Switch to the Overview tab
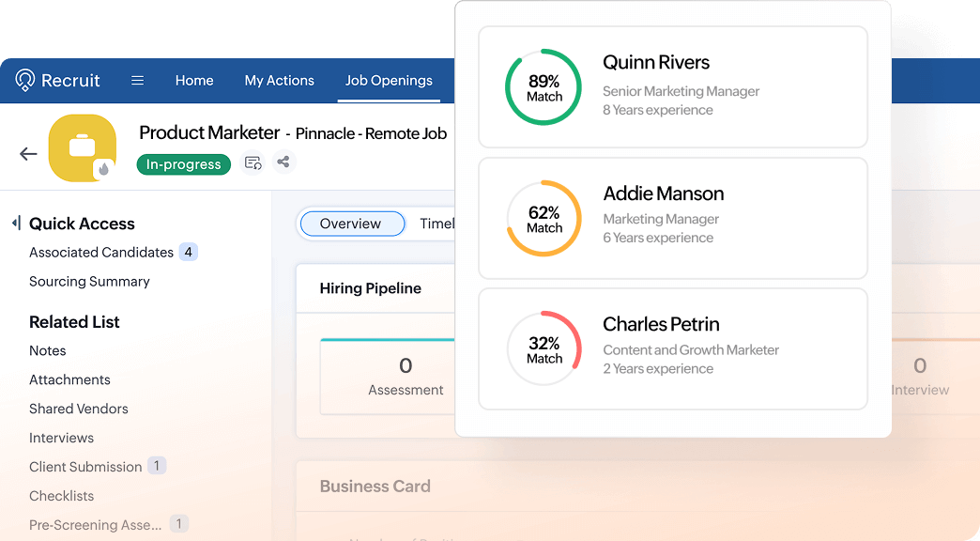Image resolution: width=980 pixels, height=541 pixels. [351, 224]
